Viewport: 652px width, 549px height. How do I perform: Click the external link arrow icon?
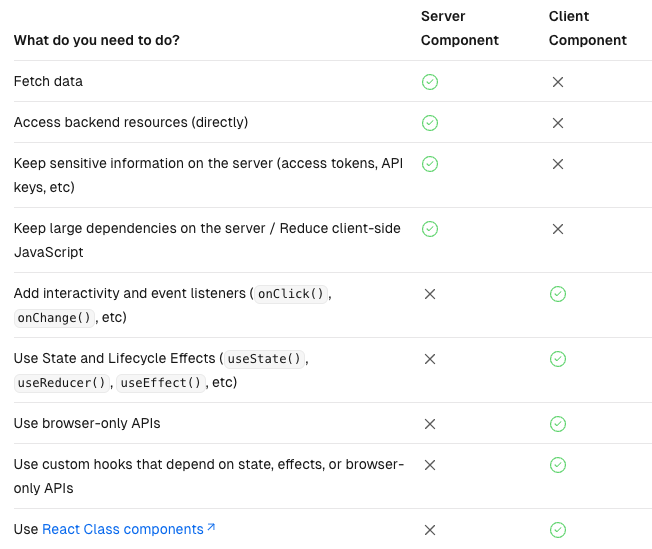(211, 528)
